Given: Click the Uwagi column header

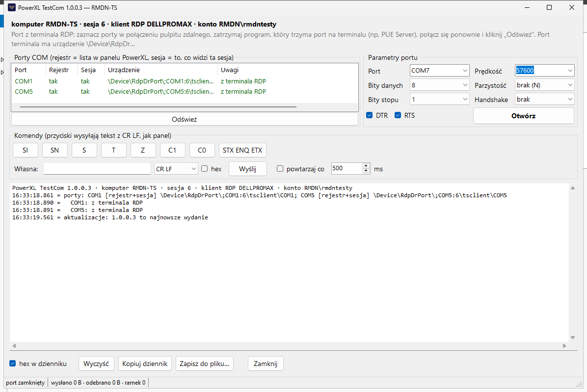Looking at the screenshot, I should click(288, 70).
